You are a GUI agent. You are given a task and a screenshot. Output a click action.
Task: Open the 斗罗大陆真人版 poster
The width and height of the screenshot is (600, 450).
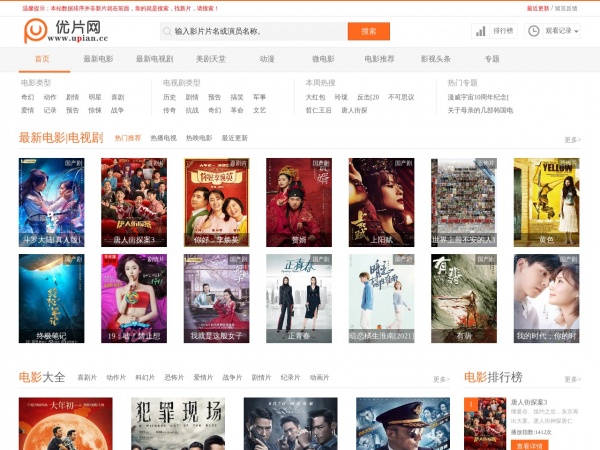click(52, 202)
